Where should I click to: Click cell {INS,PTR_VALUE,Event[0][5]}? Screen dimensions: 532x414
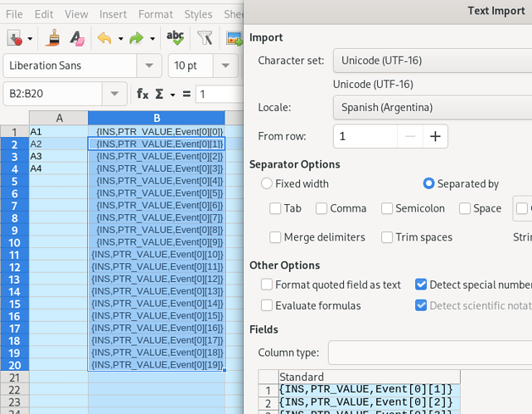(x=157, y=193)
